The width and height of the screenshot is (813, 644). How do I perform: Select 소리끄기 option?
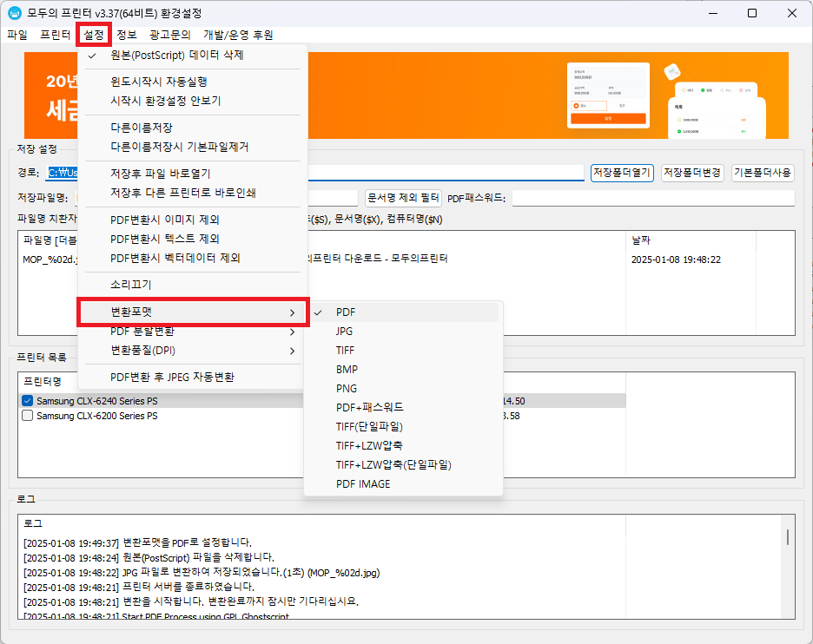point(192,285)
